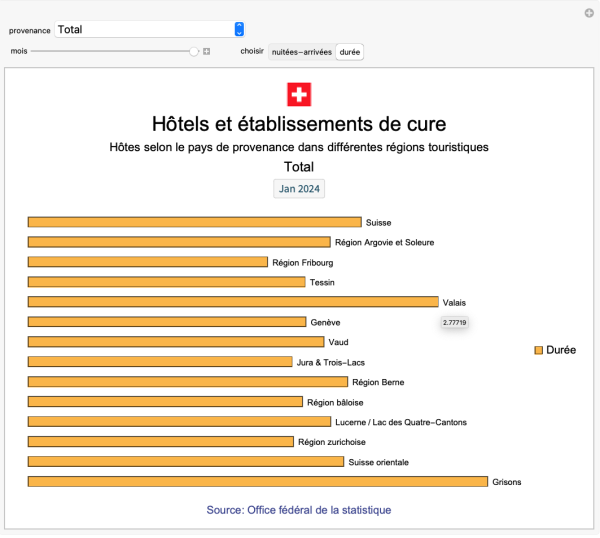Click the Jan 2024 date label
The height and width of the screenshot is (538, 600).
click(299, 188)
